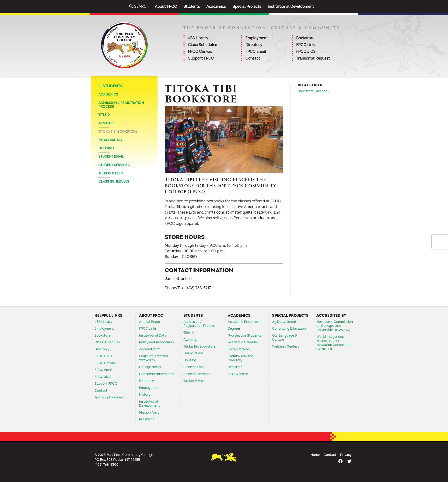Go back via Students sidebar heading
The width and height of the screenshot is (448, 482).
110,86
